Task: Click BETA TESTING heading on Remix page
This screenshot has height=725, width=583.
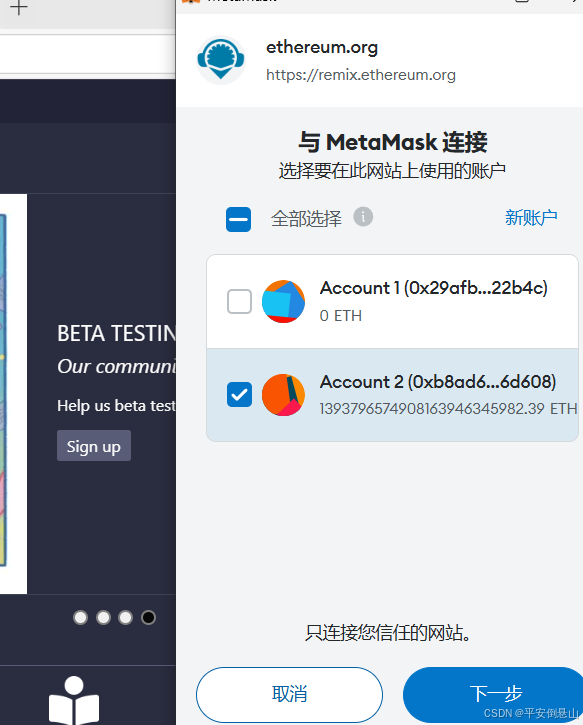Action: pos(117,333)
